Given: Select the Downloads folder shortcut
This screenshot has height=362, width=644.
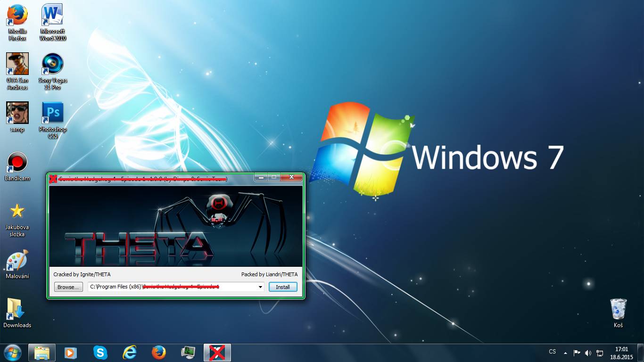Looking at the screenshot, I should point(17,313).
